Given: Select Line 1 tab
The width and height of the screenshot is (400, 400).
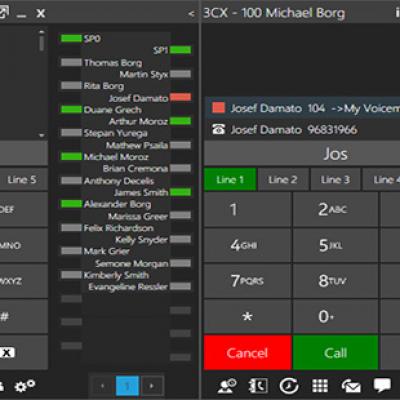Looking at the screenshot, I should coord(230,180).
